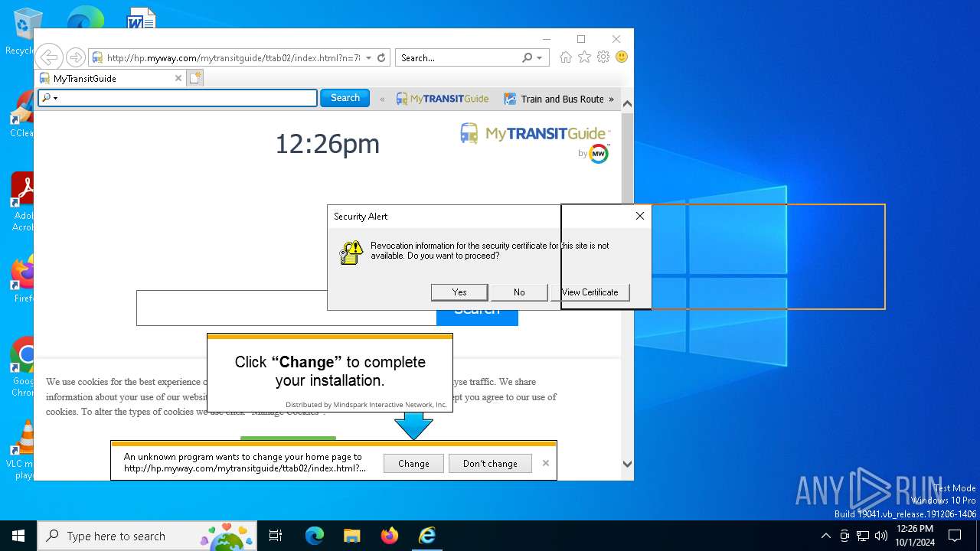Close the MyTransitGuide tab
The height and width of the screenshot is (551, 980).
[x=178, y=78]
